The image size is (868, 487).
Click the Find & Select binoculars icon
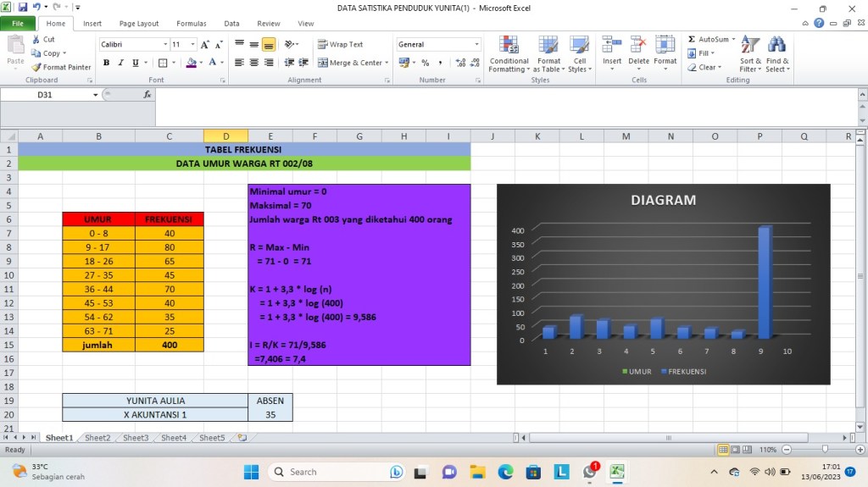[x=776, y=46]
